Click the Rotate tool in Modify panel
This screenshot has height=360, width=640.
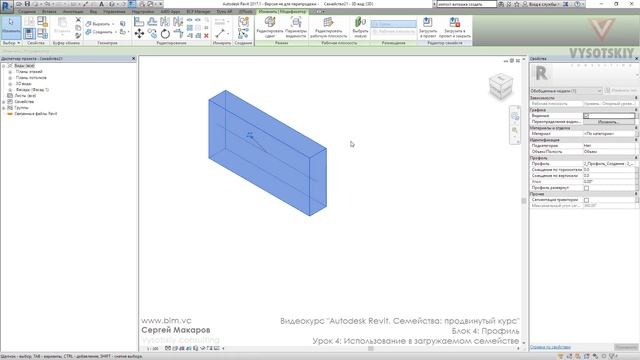(165, 34)
